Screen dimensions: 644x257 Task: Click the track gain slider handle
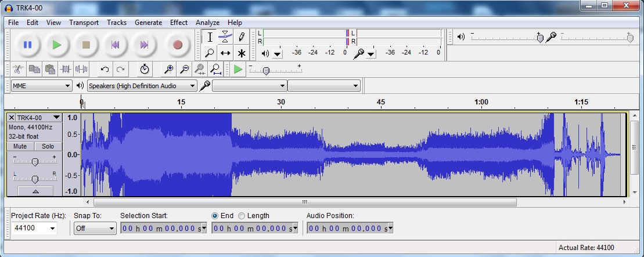pos(35,162)
